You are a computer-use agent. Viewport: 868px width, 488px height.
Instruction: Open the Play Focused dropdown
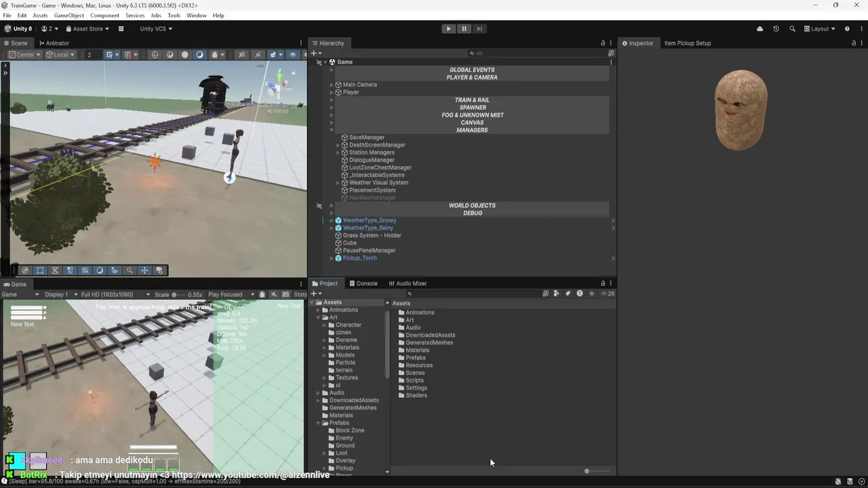(231, 295)
